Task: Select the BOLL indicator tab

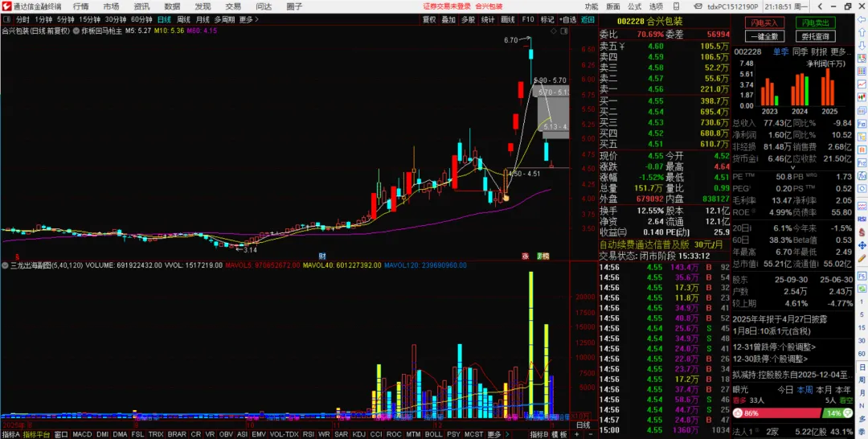Action: click(433, 434)
